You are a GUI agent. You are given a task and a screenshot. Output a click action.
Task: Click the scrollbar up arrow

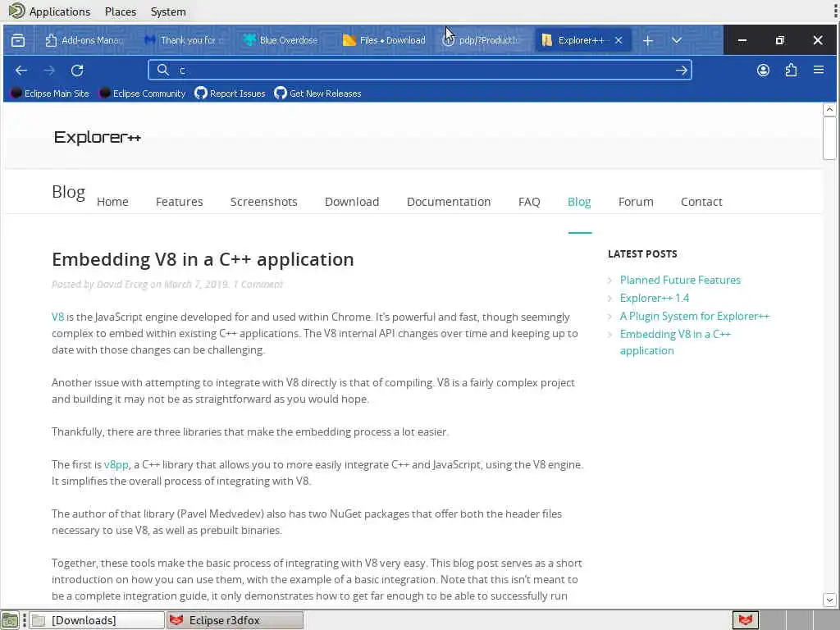coord(829,110)
